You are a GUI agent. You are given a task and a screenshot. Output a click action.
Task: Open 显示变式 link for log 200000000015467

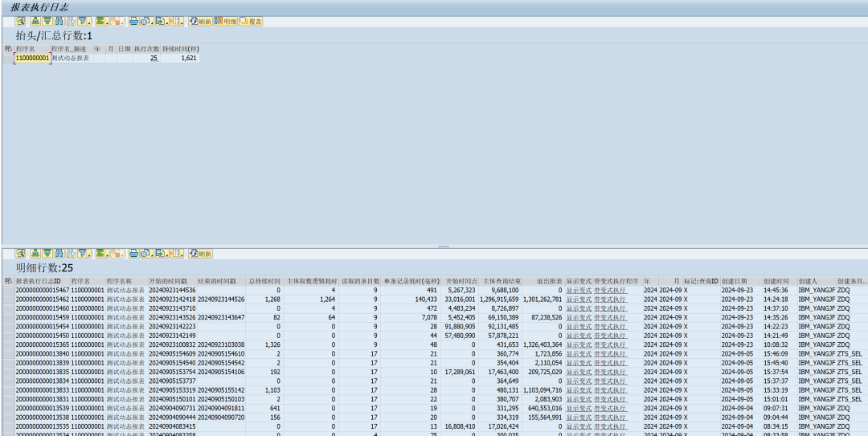coord(579,290)
